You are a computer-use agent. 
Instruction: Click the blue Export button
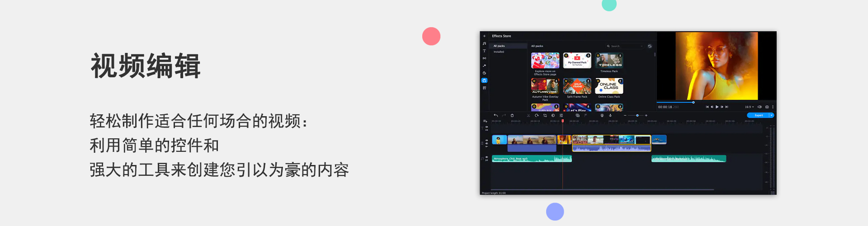(758, 115)
